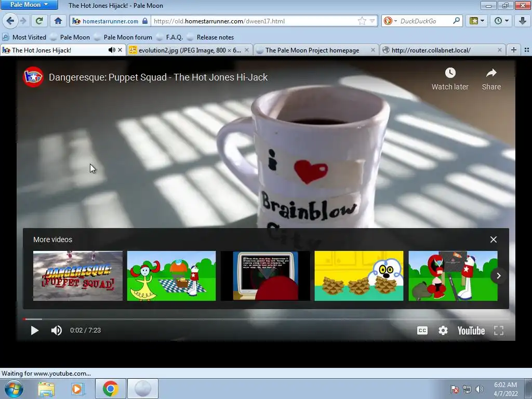Open the Pale Moon bookmark
The height and width of the screenshot is (399, 532).
(x=70, y=37)
